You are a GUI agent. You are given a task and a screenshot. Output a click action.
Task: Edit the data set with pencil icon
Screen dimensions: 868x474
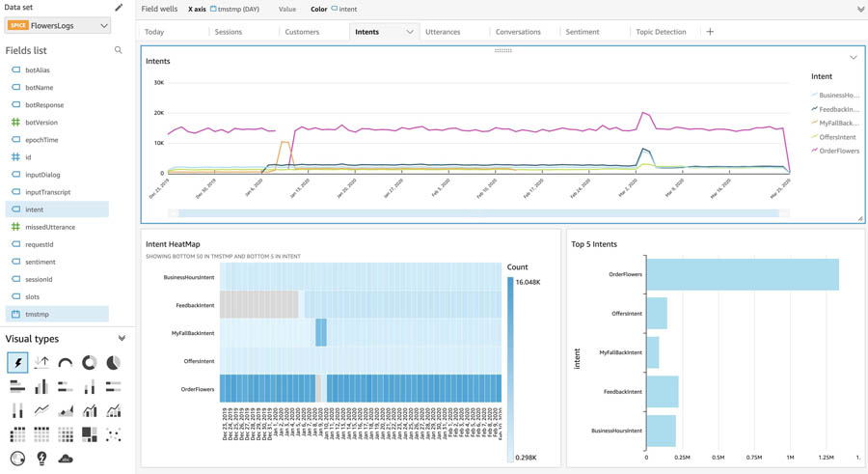(x=119, y=7)
